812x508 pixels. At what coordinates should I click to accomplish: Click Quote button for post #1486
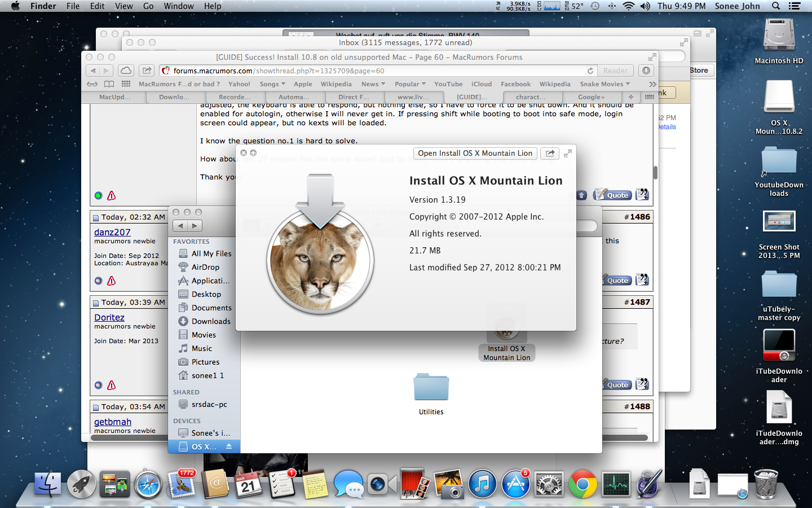[x=617, y=280]
